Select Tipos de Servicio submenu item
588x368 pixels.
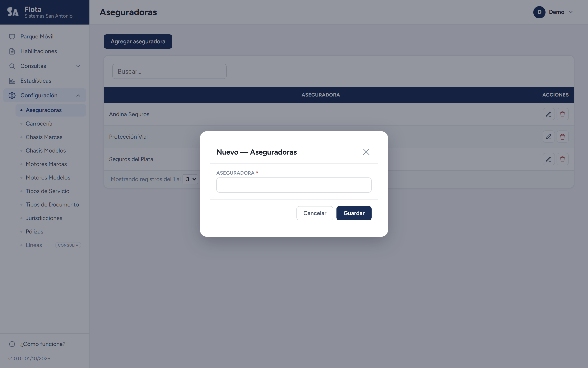click(51, 191)
